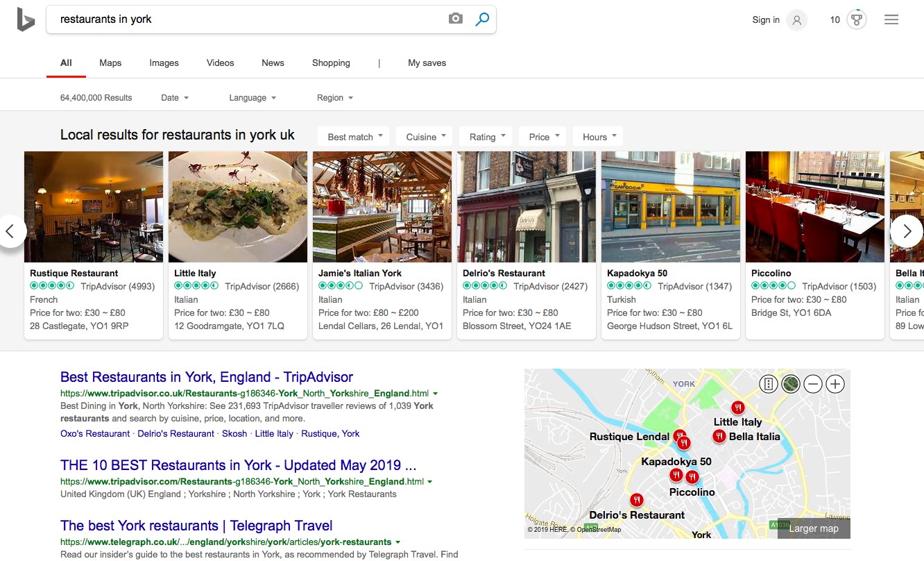Open the Kapadokya 50 storefront photo

tap(671, 207)
